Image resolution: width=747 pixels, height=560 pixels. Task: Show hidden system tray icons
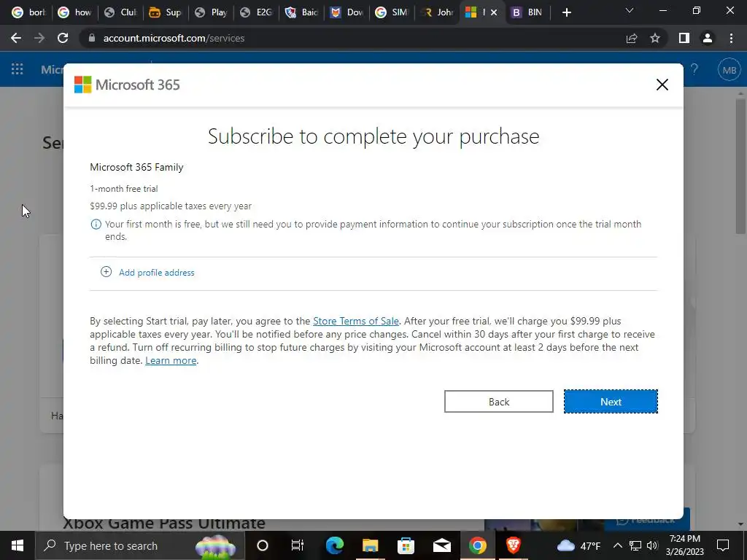617,545
